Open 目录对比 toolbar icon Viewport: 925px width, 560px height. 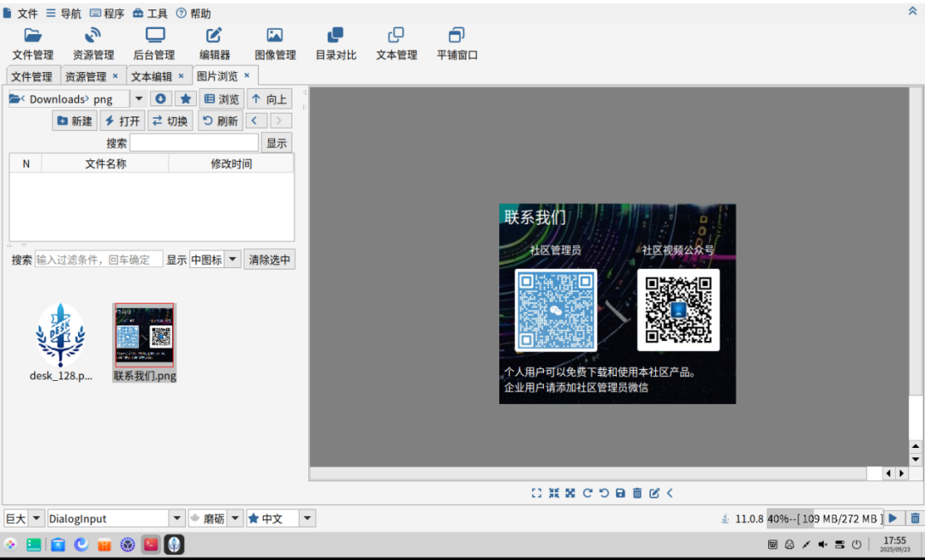(x=336, y=44)
